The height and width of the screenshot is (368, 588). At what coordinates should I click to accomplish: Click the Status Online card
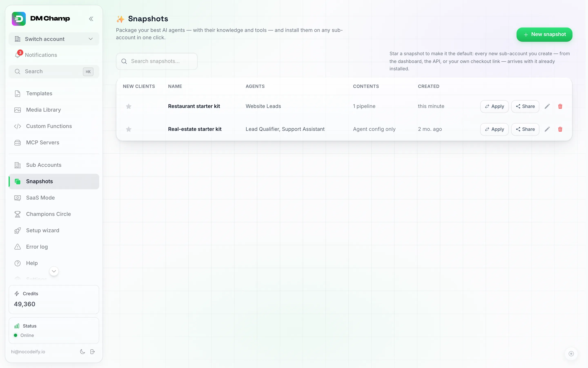[54, 331]
